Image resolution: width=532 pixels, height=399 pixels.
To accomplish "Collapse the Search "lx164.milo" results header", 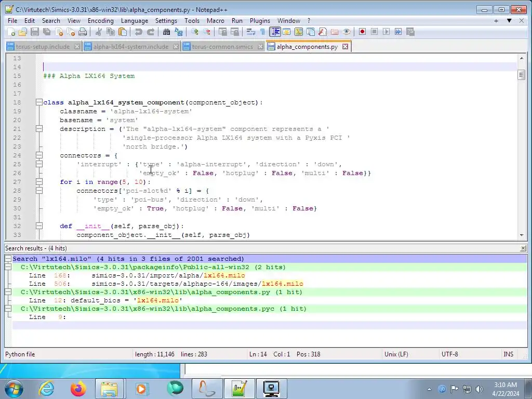I will (x=8, y=259).
